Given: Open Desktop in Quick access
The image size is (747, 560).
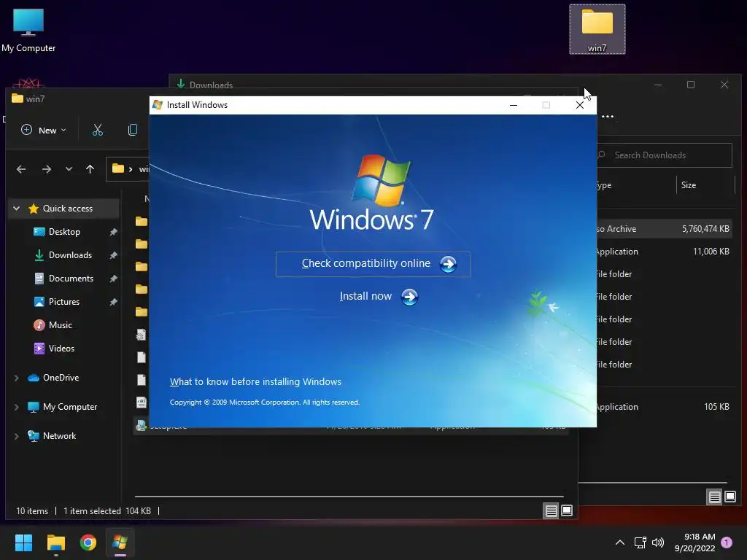Looking at the screenshot, I should tap(64, 232).
